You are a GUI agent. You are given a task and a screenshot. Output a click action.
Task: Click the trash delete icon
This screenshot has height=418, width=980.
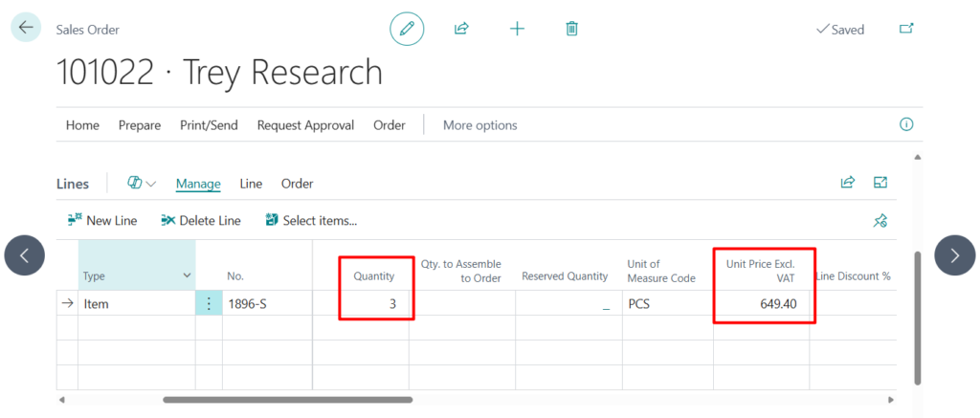tap(572, 29)
